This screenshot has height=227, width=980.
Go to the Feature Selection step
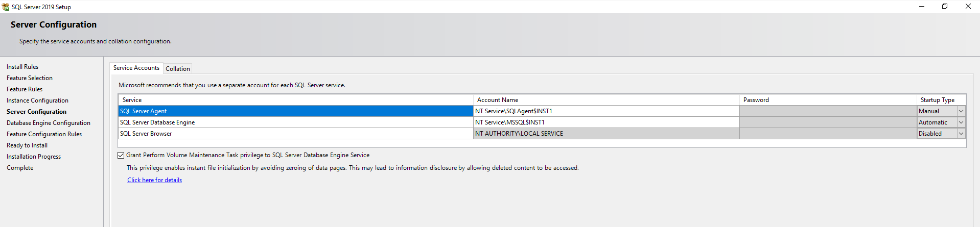[30, 78]
